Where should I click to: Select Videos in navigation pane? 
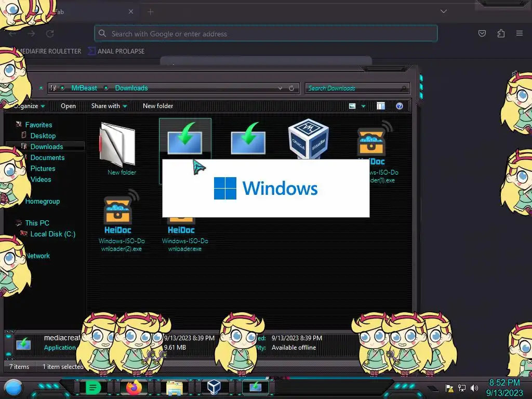pos(41,179)
